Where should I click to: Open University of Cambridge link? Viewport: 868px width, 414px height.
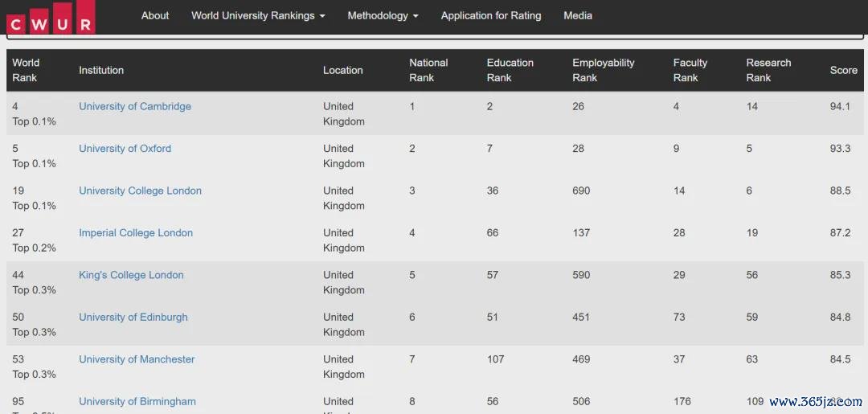point(135,106)
